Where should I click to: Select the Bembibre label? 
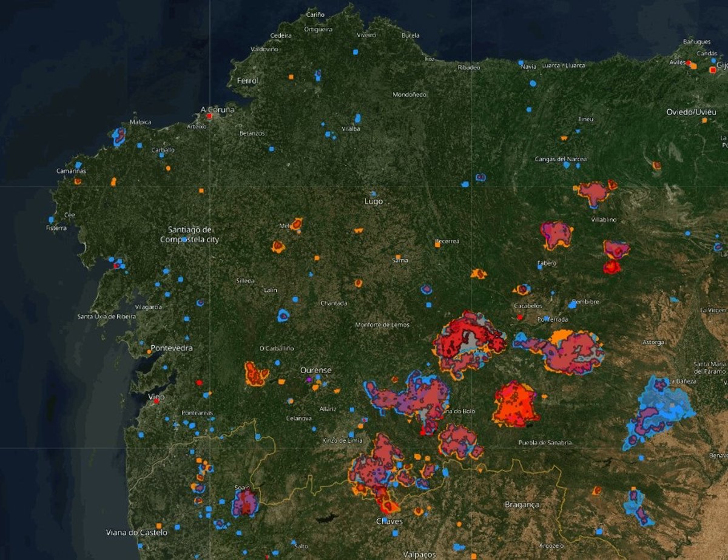(585, 302)
